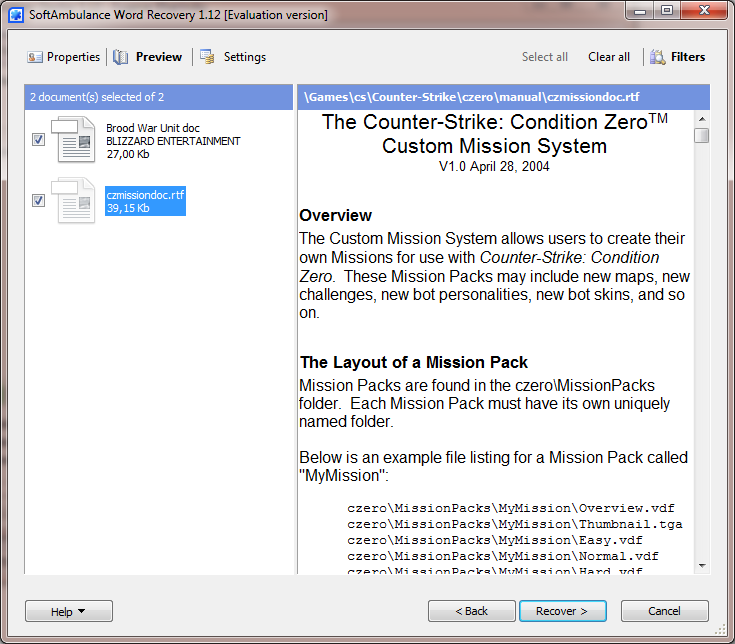Click preview scrollbar up arrow

pos(702,119)
